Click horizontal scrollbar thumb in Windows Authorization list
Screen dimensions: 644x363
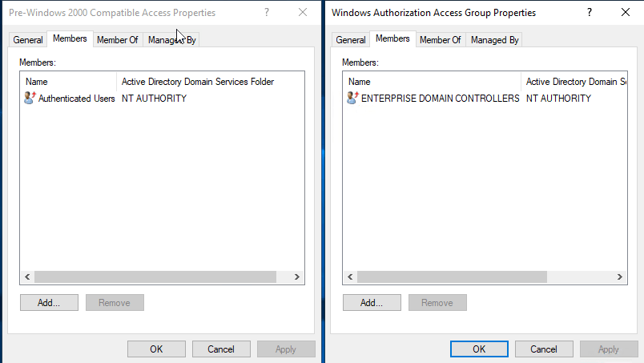(x=452, y=276)
